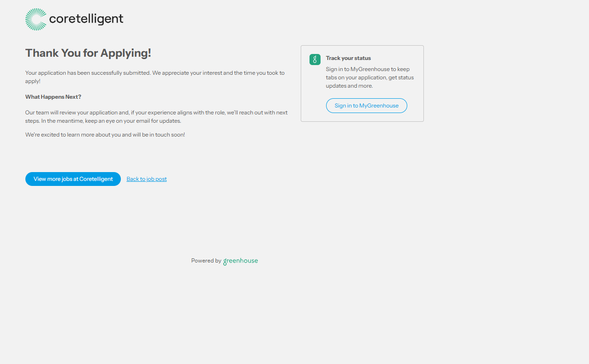Image resolution: width=589 pixels, height=364 pixels.
Task: Click the Track your status title
Action: pyautogui.click(x=348, y=58)
